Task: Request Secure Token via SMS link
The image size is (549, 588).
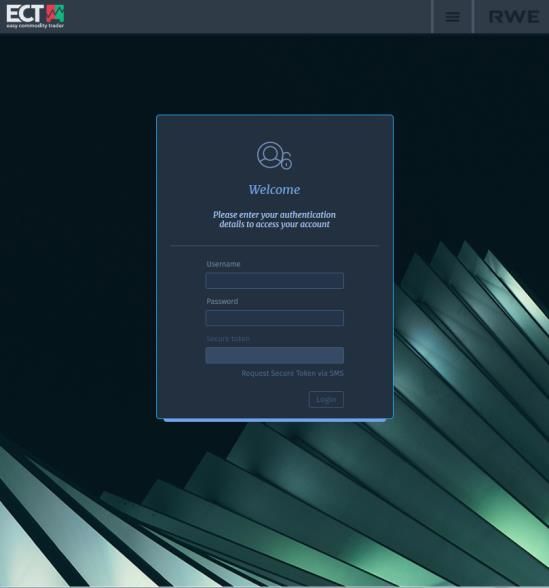Action: point(292,373)
